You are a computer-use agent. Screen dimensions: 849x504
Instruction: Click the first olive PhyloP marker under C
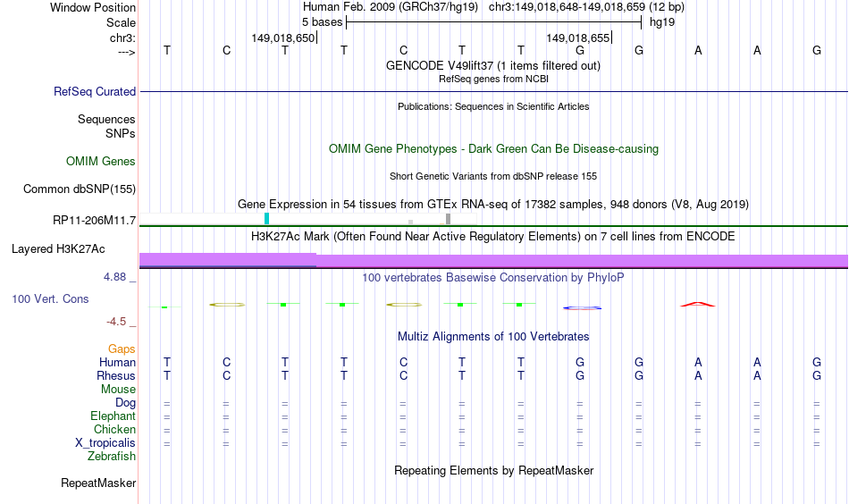[x=227, y=305]
